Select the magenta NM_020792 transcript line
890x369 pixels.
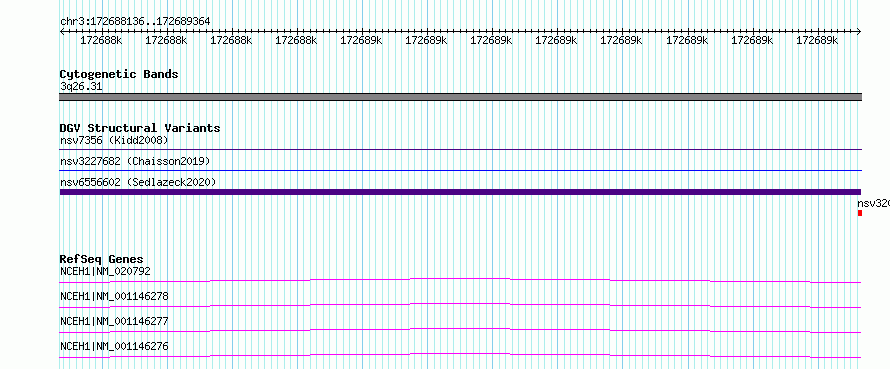pyautogui.click(x=460, y=280)
